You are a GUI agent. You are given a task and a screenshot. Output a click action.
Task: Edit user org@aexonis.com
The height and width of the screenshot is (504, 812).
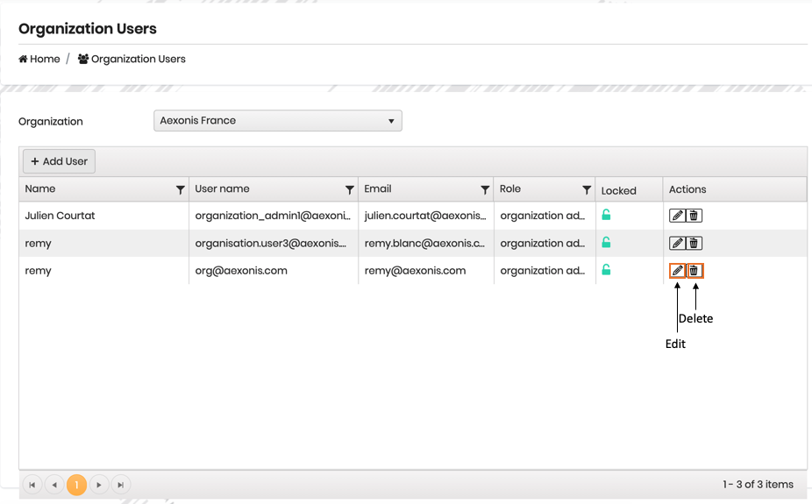[x=677, y=271]
